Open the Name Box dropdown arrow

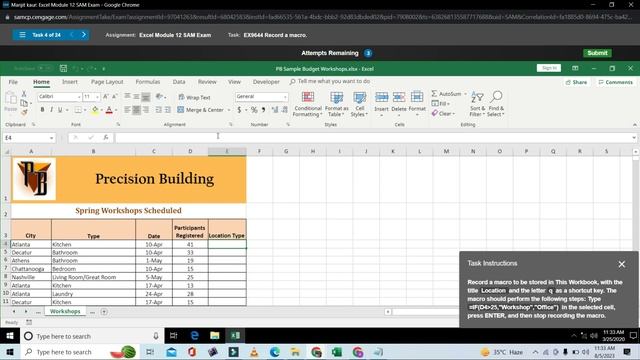coord(51,138)
